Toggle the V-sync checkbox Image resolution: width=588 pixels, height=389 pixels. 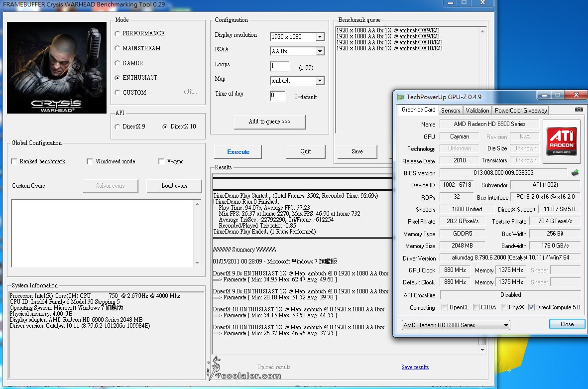161,161
